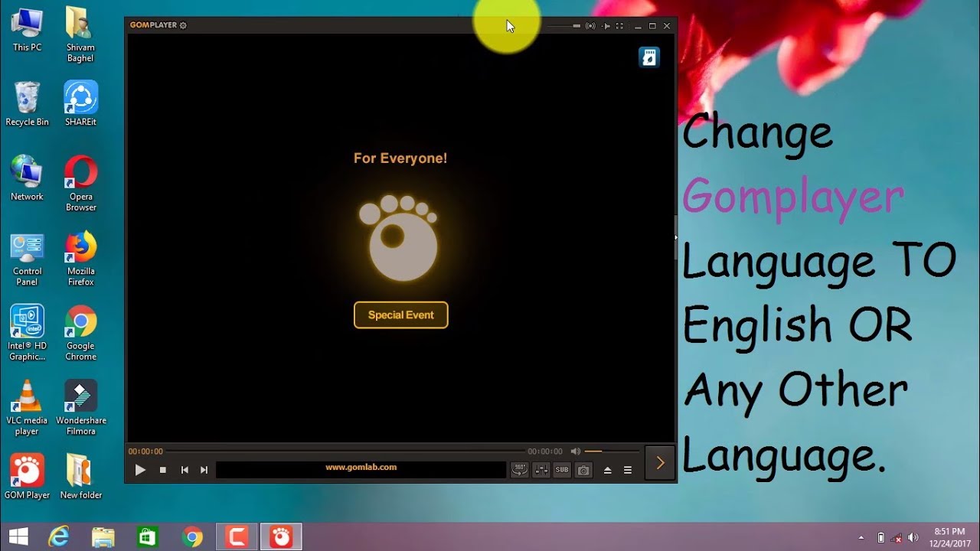Show hidden system tray icons
Image resolution: width=980 pixels, height=551 pixels.
click(861, 537)
